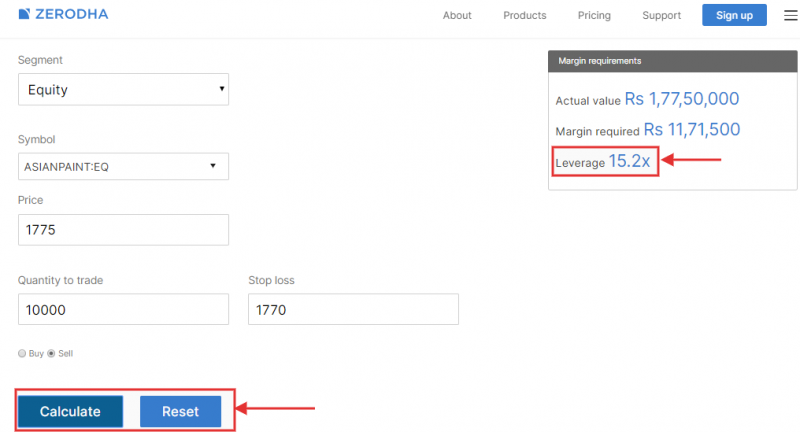
Task: Click the Symbol label
Action: (36, 139)
